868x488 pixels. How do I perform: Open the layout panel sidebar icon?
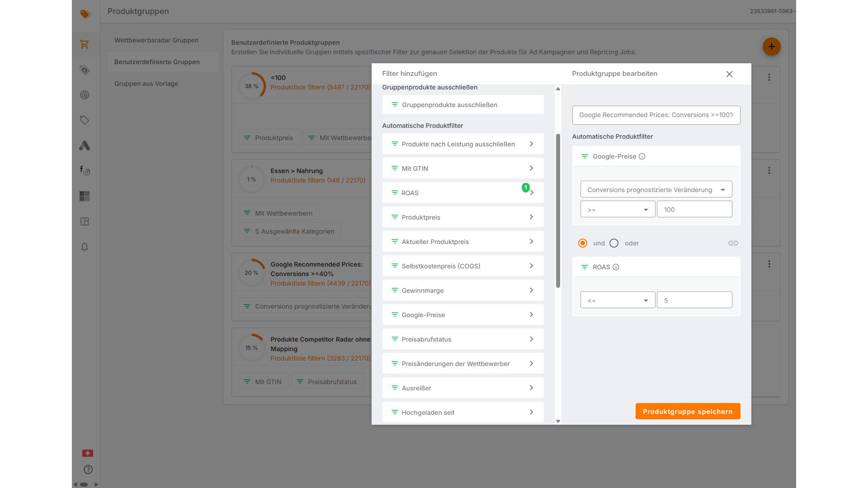[x=85, y=221]
